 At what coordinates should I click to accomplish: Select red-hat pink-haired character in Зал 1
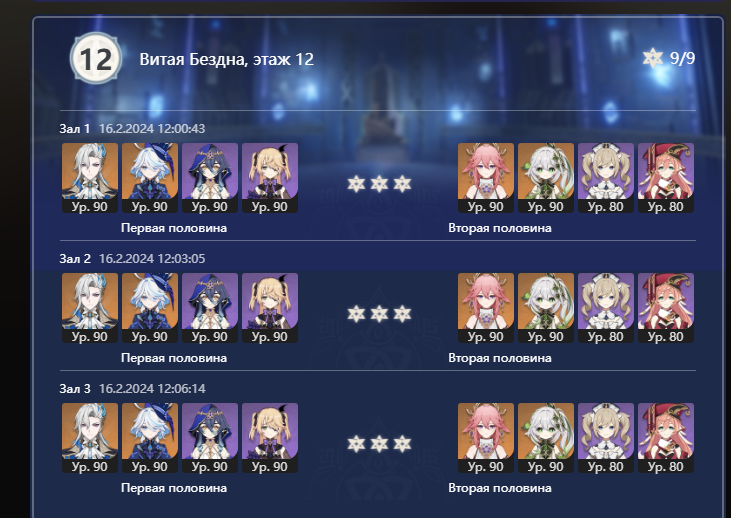[x=666, y=178]
